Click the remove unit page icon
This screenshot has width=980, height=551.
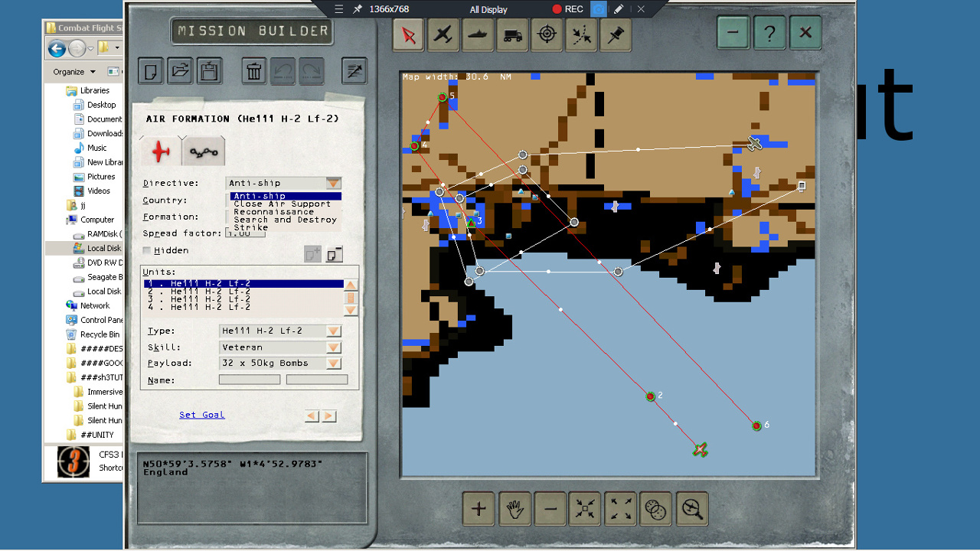334,254
